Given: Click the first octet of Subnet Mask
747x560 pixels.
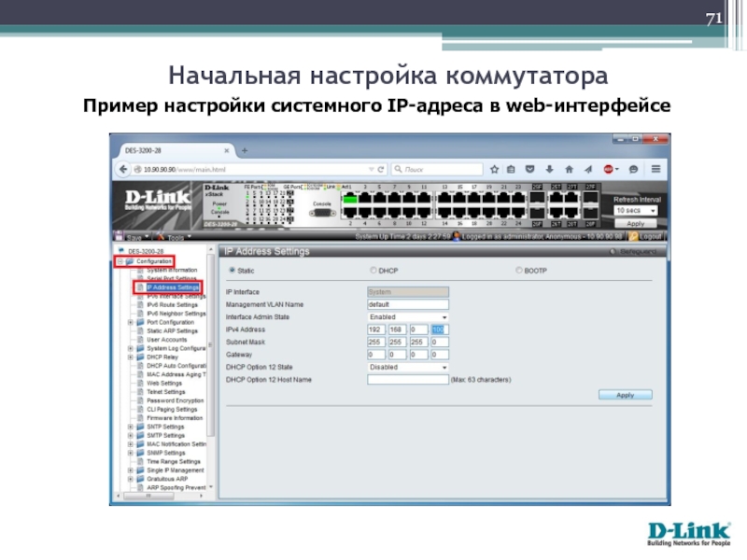Looking at the screenshot, I should (x=376, y=342).
